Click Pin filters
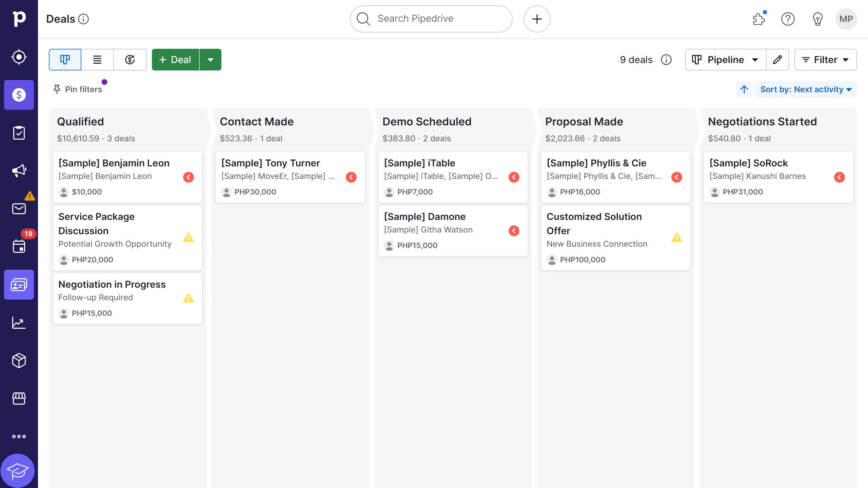Screen dimensions: 868x488 click(78, 89)
